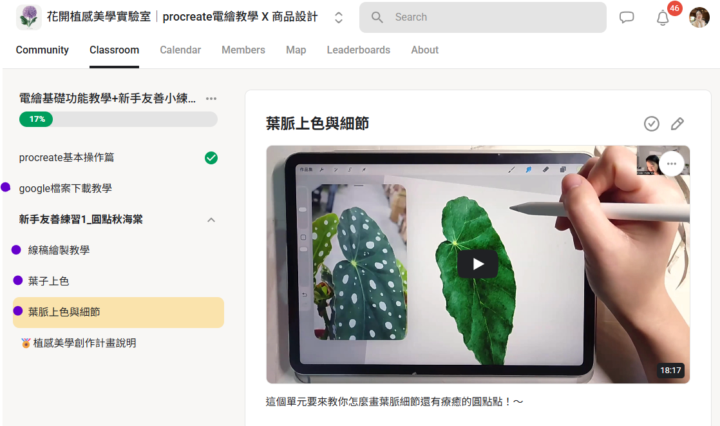Viewport: 720px width, 426px height.
Task: Click the group name 花開植感美學實驗室
Action: 99,17
